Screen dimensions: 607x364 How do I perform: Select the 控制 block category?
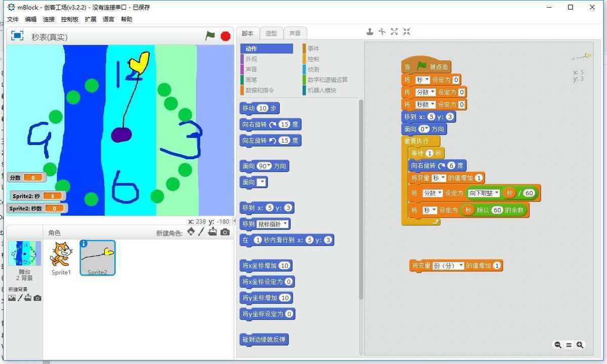point(314,59)
